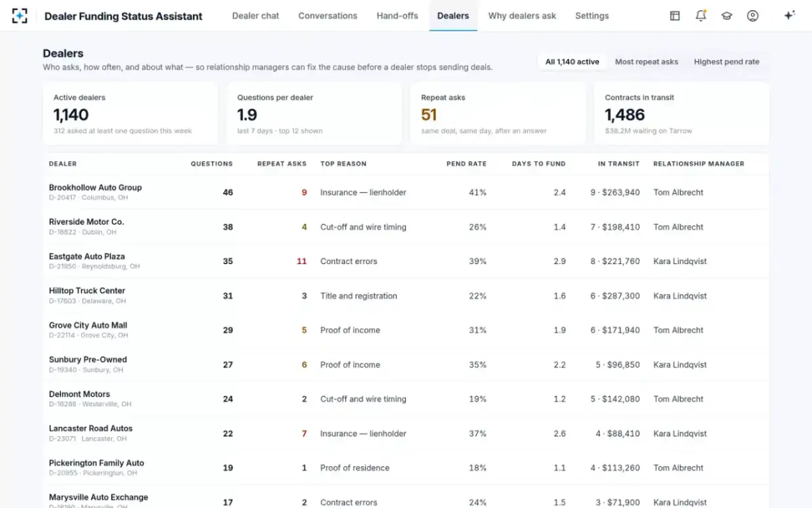Open the Riverside Motor Co. dealer
The height and width of the screenshot is (508, 812).
click(x=87, y=221)
